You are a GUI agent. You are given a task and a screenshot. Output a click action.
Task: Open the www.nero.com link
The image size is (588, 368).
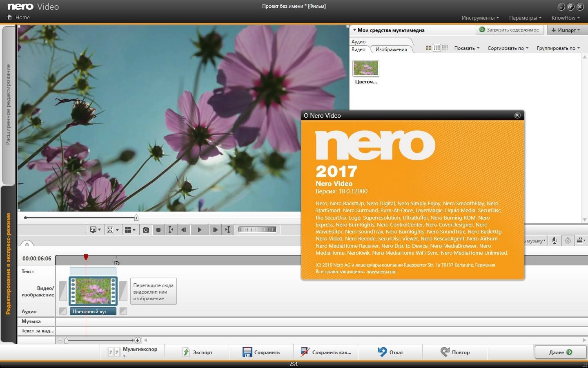[x=381, y=272]
